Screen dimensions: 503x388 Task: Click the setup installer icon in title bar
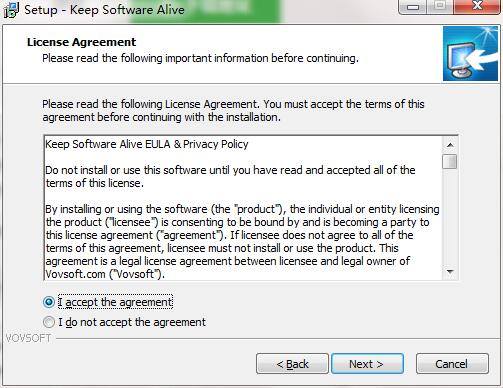11,10
